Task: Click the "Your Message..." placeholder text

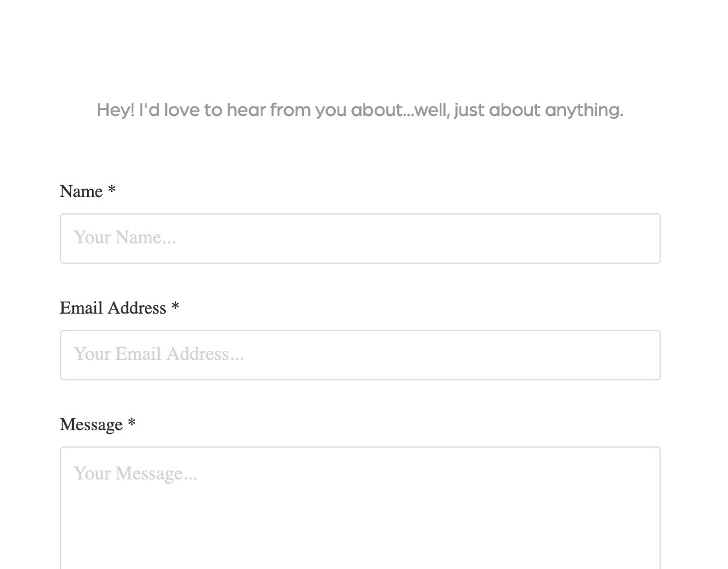Action: pyautogui.click(x=135, y=473)
